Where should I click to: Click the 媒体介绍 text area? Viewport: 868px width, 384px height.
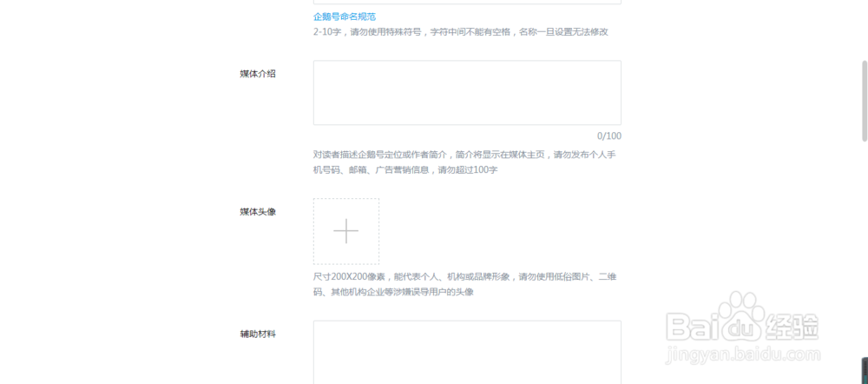467,93
